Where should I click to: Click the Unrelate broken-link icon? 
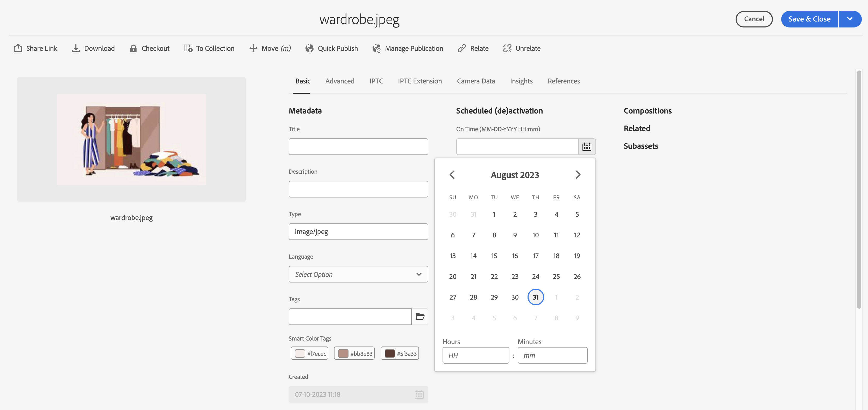507,48
